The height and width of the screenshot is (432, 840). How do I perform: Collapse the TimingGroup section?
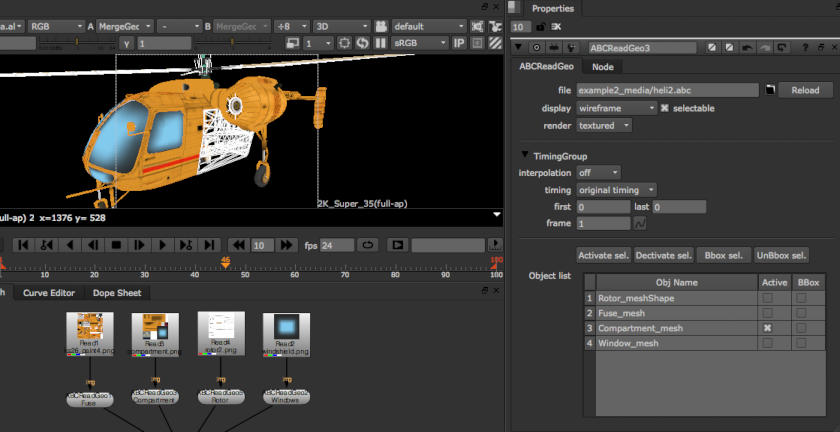525,156
